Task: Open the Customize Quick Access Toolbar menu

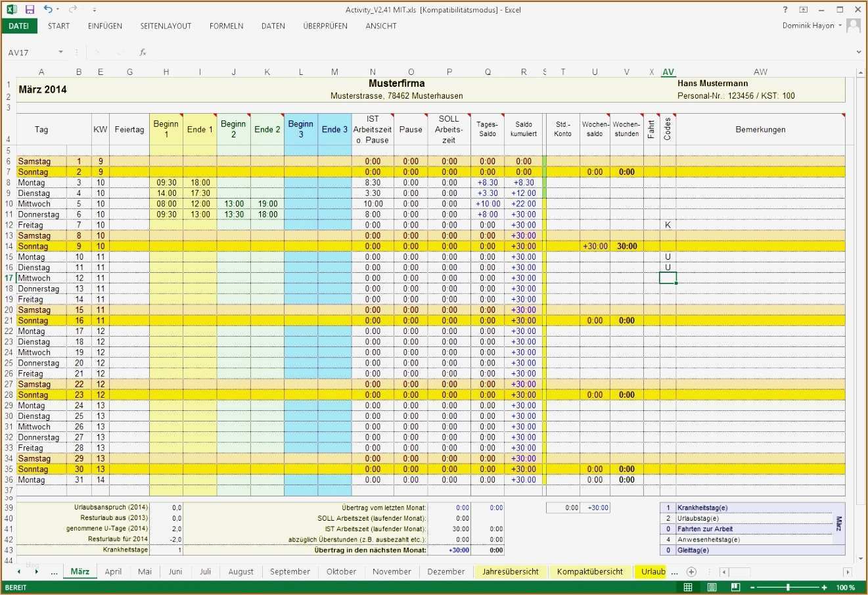Action: 94,9
